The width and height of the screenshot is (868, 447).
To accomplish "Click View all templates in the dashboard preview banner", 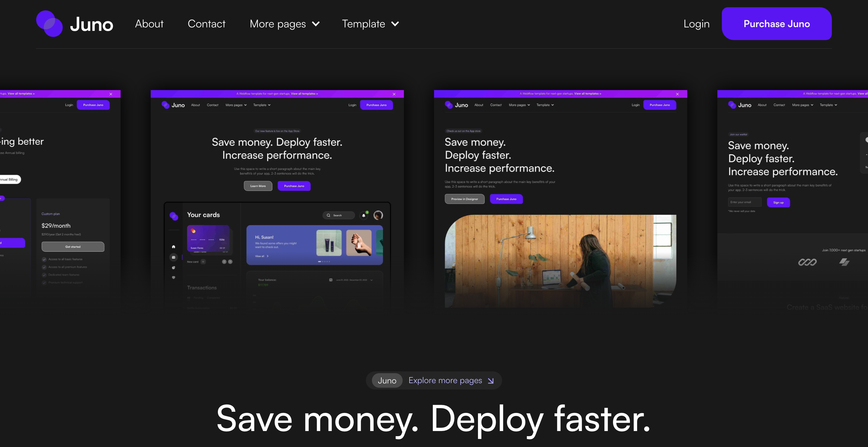I will (304, 94).
